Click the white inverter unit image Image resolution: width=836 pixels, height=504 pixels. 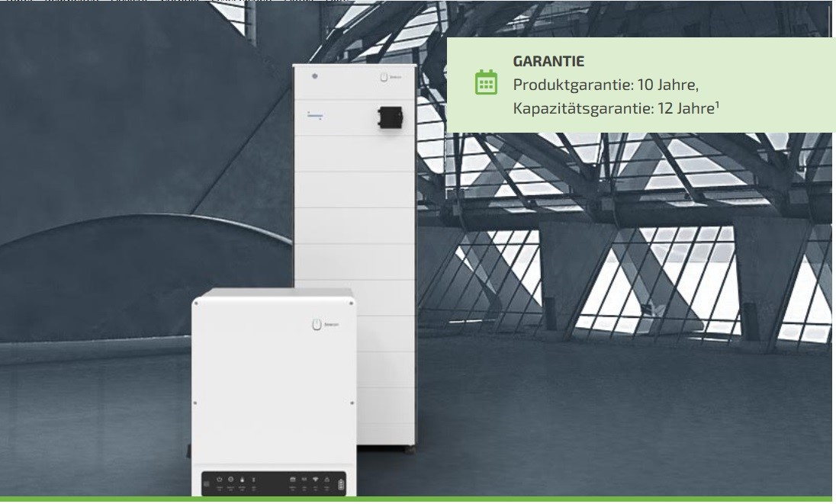(273, 381)
